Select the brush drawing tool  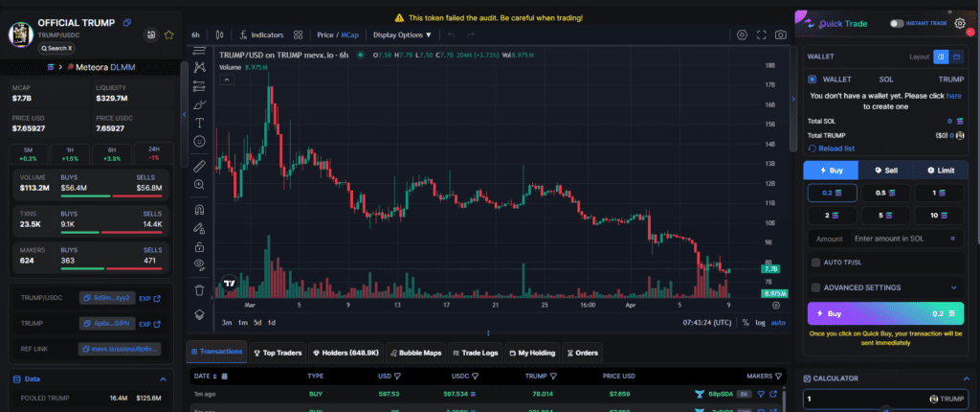199,104
